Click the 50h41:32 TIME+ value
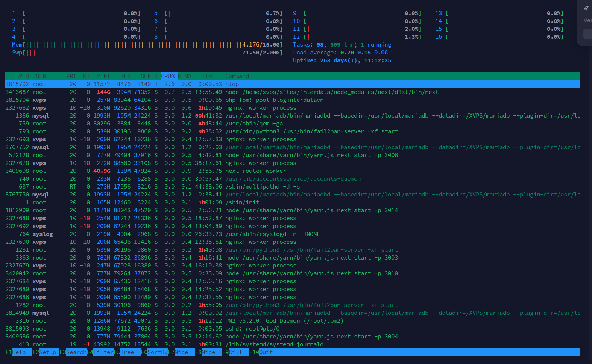Viewport: 592px width, 364px height. [208, 116]
